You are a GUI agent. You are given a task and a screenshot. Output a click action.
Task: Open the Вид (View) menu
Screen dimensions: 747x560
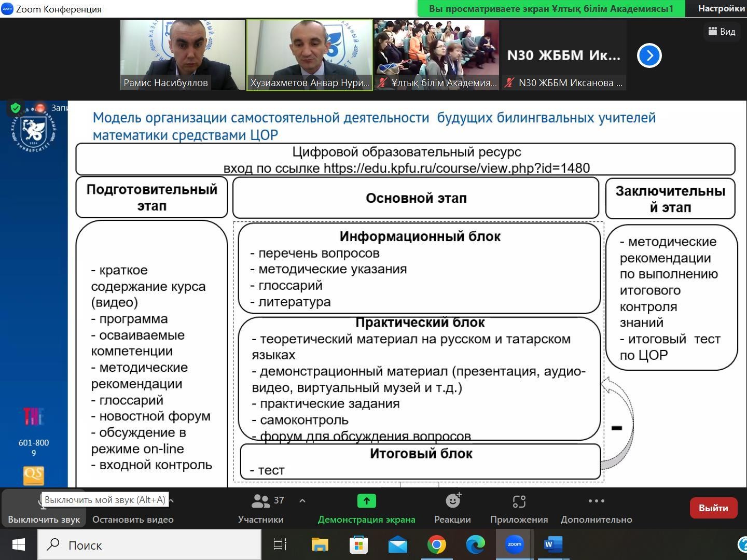click(x=722, y=32)
